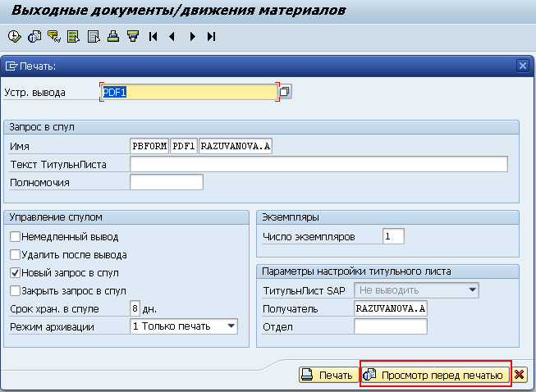Click the Число экземпляров field
Screen dimensions: 536x392
[393, 236]
